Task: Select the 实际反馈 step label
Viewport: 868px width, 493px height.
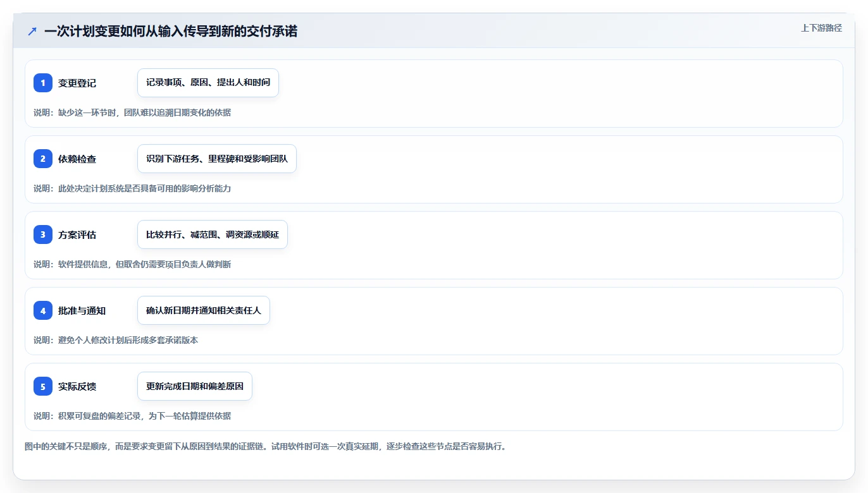Action: tap(77, 387)
